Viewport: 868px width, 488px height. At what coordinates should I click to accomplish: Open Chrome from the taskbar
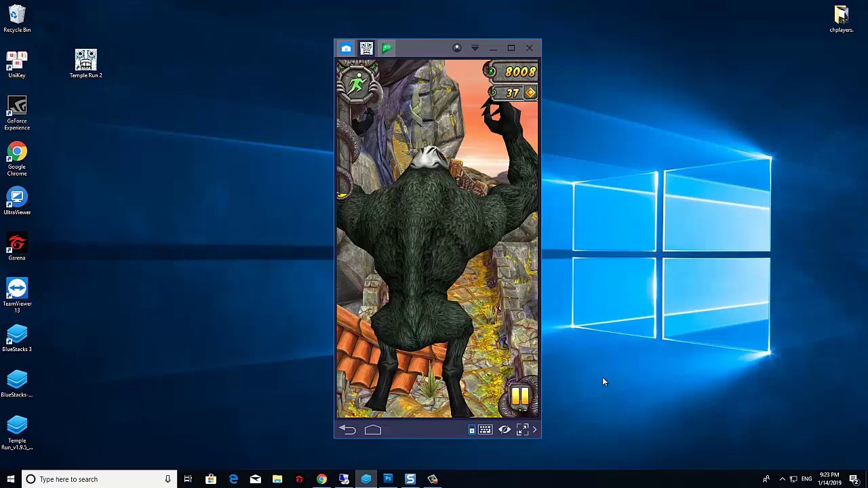[x=321, y=479]
